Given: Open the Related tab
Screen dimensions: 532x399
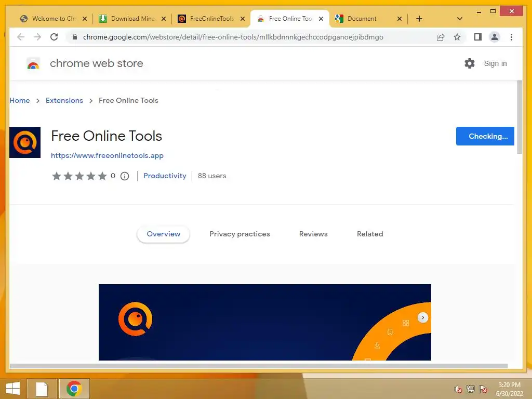Looking at the screenshot, I should [x=370, y=234].
